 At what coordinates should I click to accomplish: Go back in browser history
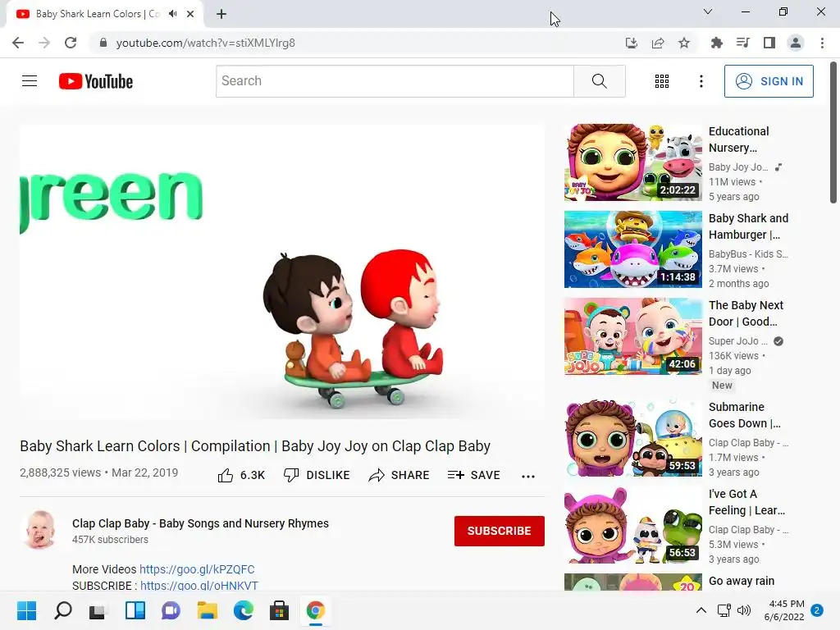(18, 43)
